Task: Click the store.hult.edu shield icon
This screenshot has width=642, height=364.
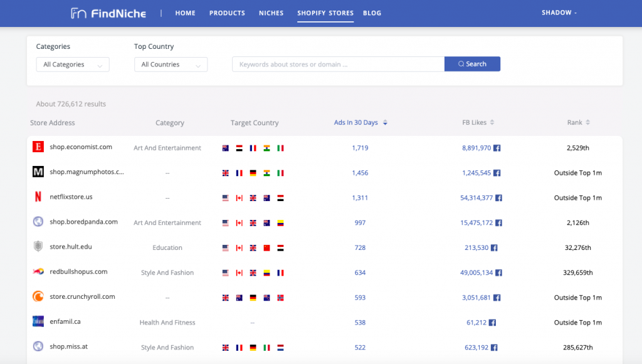Action: [x=38, y=246]
